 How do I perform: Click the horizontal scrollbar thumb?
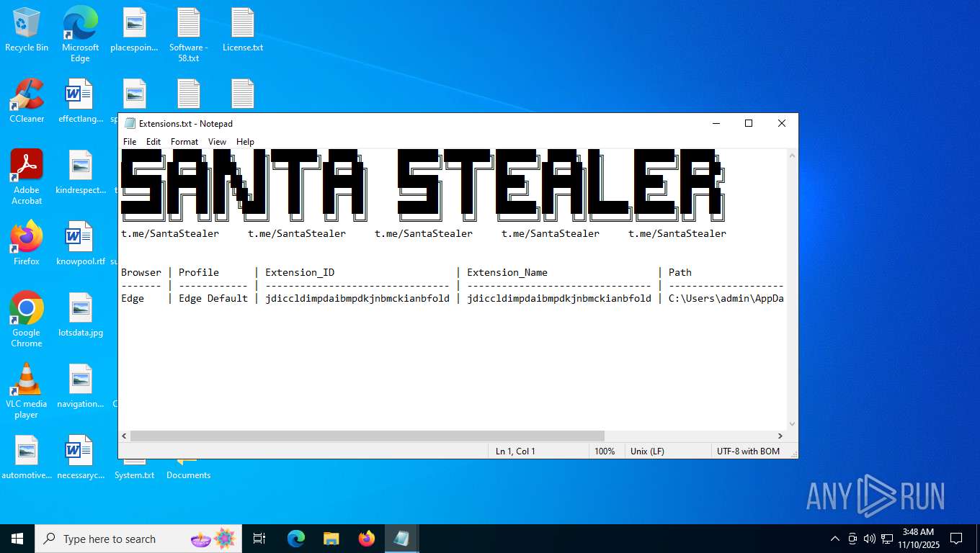click(367, 436)
